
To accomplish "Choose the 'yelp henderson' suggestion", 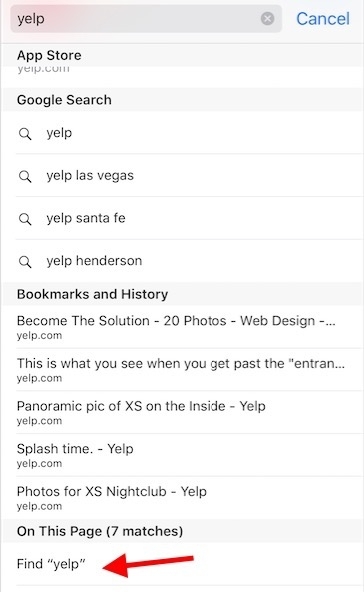I will (183, 261).
